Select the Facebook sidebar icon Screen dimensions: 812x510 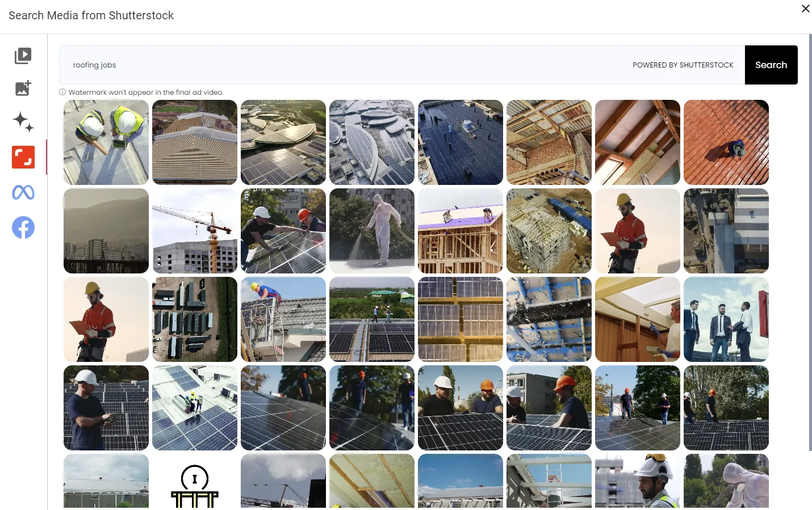(x=23, y=227)
